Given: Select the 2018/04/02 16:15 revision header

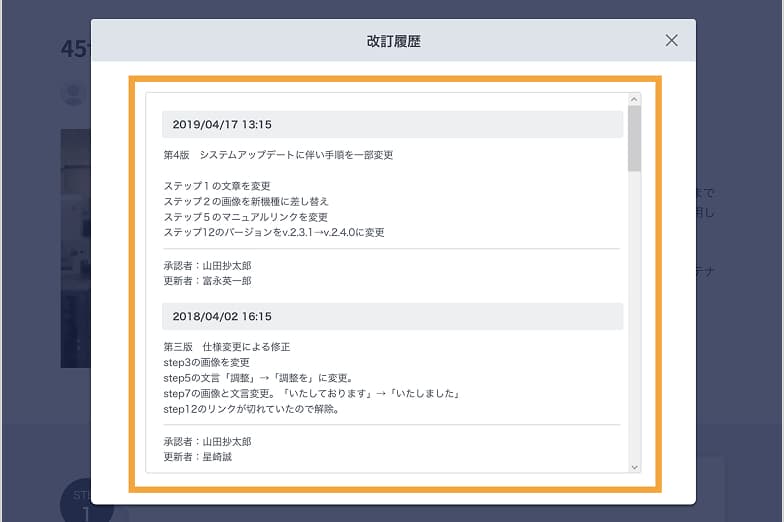Looking at the screenshot, I should tap(392, 316).
